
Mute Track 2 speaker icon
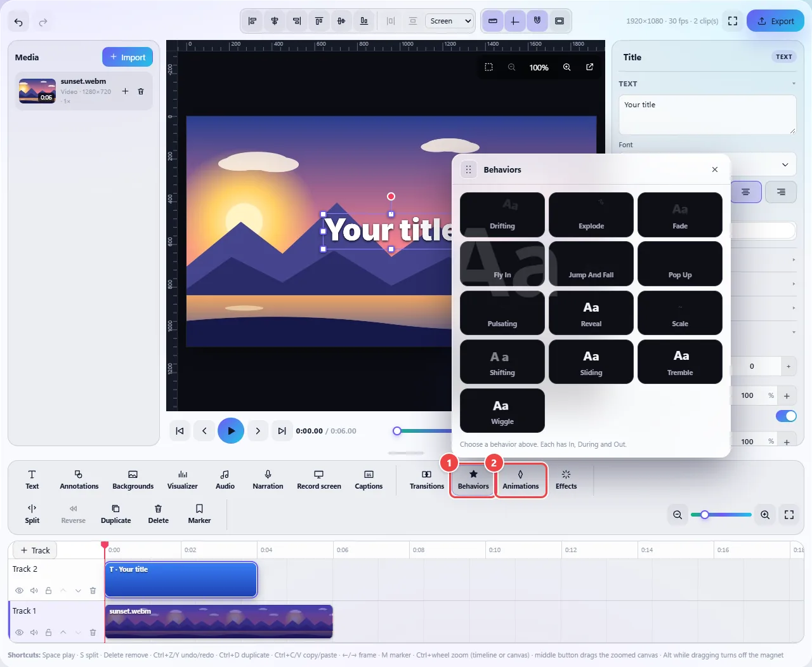click(34, 591)
